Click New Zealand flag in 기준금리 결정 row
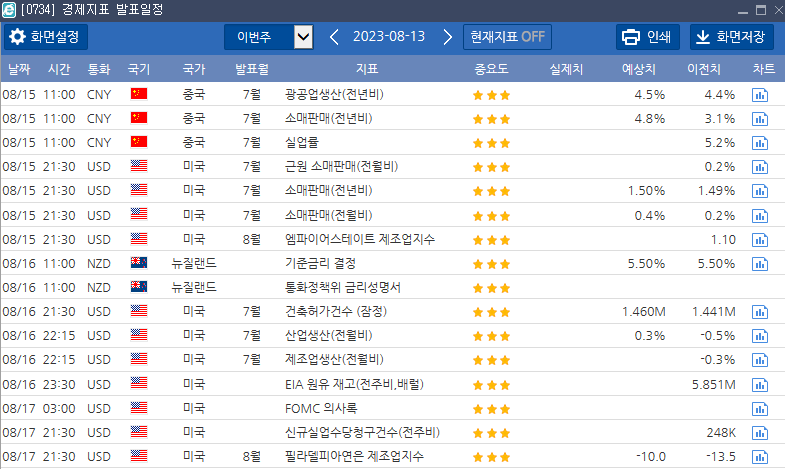Image resolution: width=785 pixels, height=469 pixels. click(x=139, y=263)
